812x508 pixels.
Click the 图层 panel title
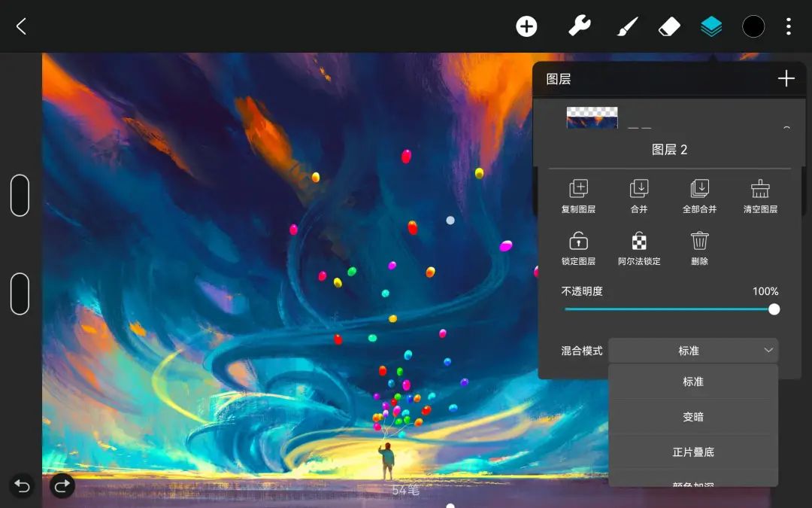[x=558, y=79]
